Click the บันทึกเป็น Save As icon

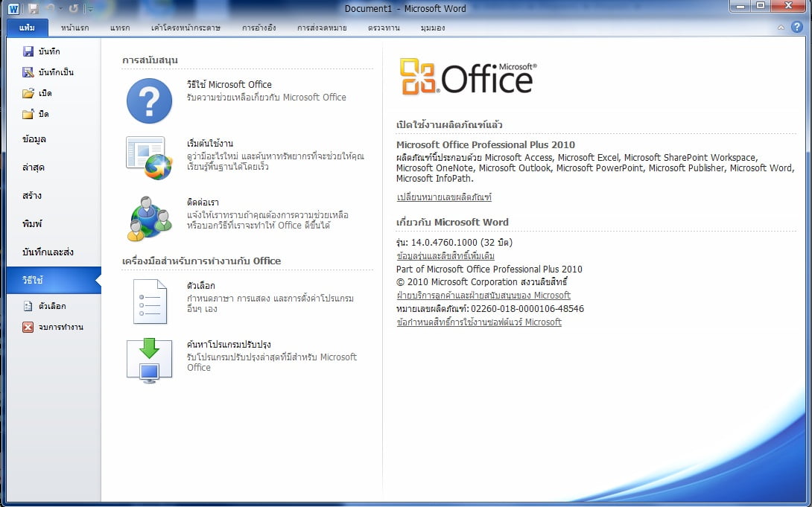[x=28, y=72]
